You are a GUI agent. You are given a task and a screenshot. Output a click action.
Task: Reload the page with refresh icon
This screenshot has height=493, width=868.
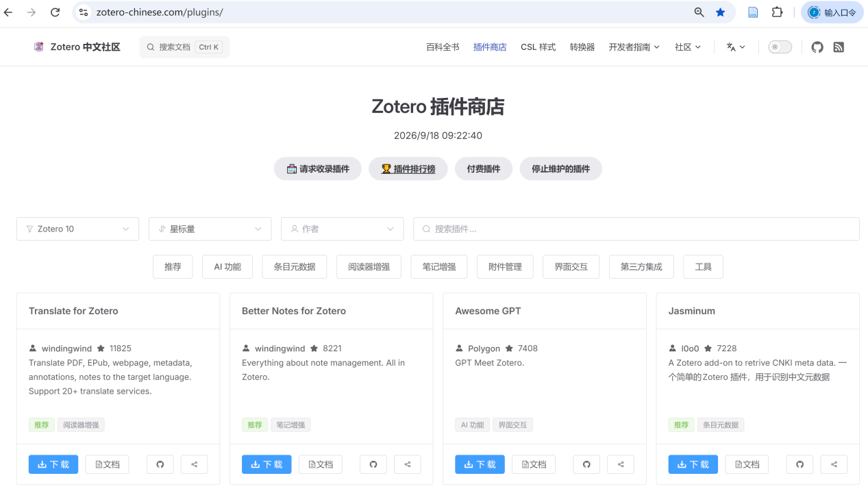55,12
